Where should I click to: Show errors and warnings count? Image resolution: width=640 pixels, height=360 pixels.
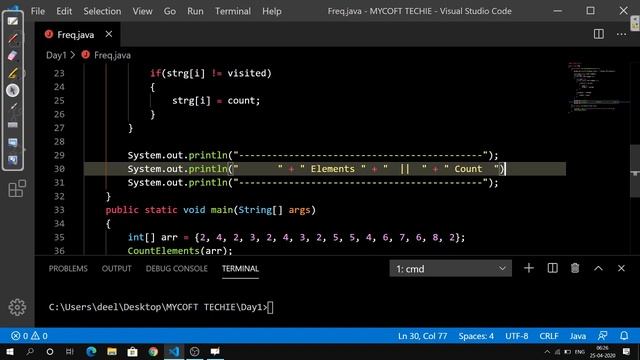29,336
